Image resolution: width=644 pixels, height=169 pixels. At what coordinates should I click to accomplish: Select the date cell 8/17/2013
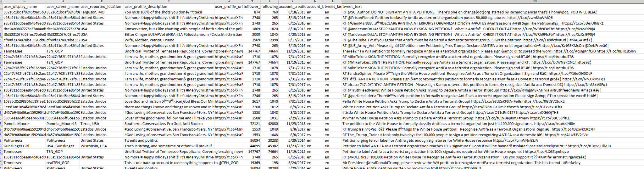click(x=292, y=40)
